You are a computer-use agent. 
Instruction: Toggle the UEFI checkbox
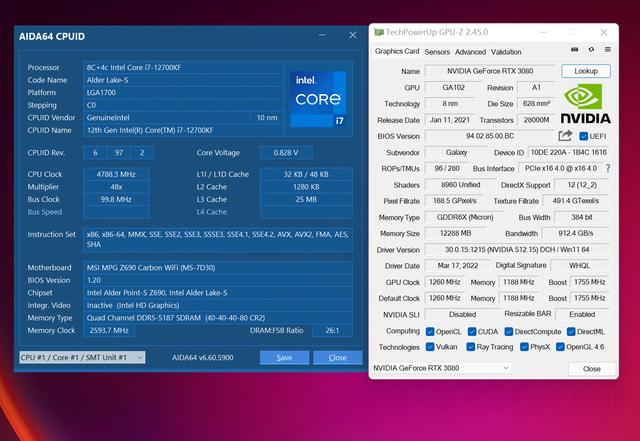coord(583,136)
